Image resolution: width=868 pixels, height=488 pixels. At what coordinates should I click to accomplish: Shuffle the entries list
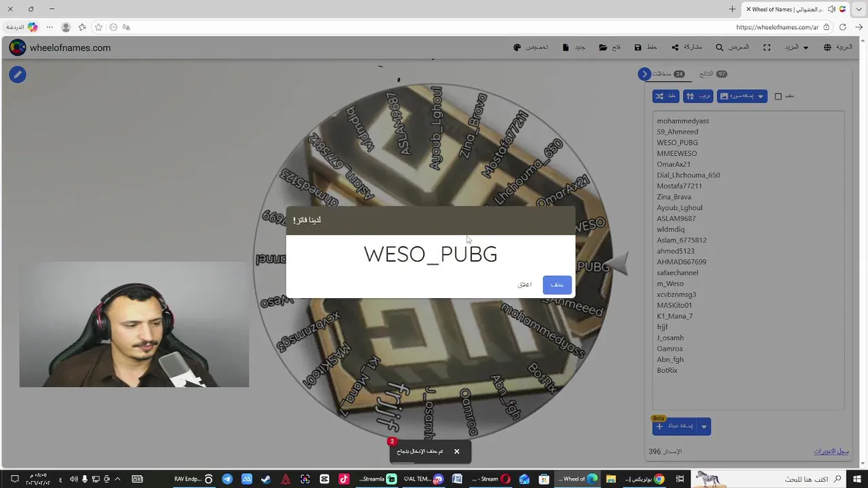(x=665, y=96)
